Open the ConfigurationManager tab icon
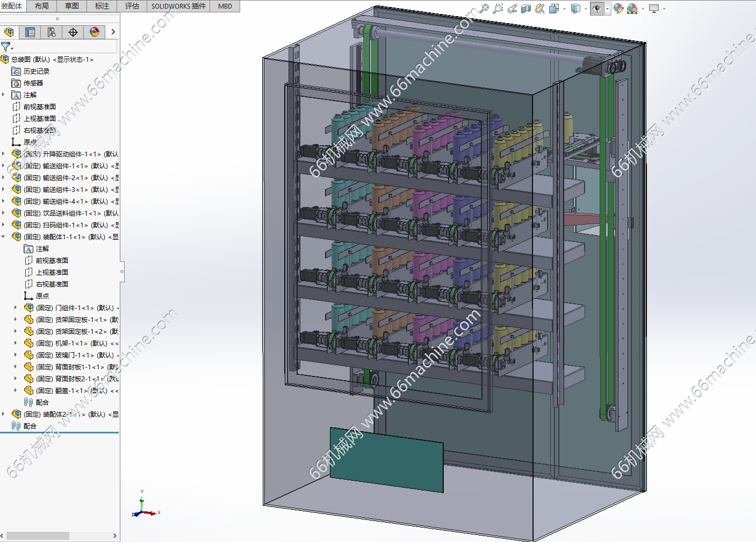756x542 pixels. pos(52,32)
